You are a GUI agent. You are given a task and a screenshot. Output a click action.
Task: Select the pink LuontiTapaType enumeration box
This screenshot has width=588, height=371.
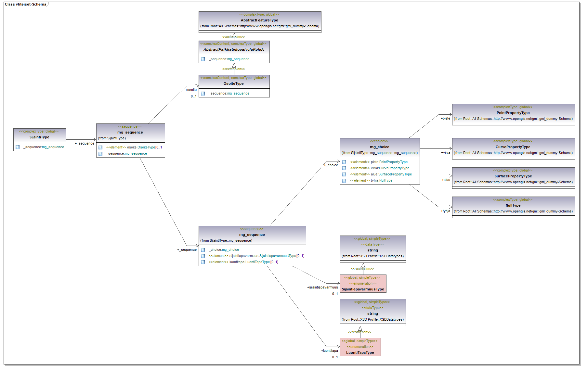click(360, 347)
